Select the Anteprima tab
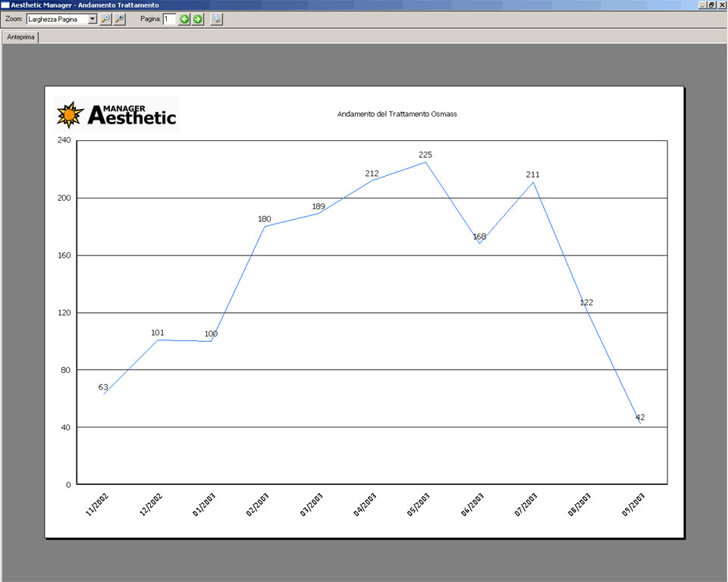Screen dimensions: 728x582 pyautogui.click(x=21, y=37)
